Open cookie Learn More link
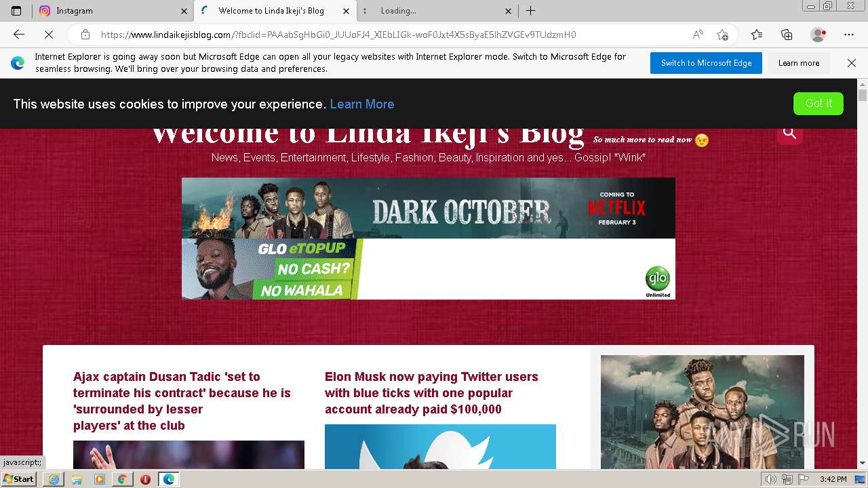This screenshot has height=488, width=868. click(x=362, y=104)
